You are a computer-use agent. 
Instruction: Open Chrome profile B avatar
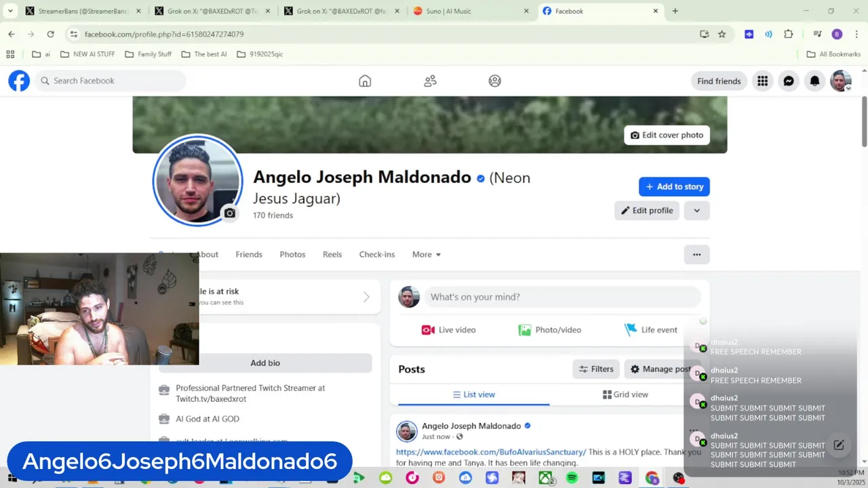[837, 34]
